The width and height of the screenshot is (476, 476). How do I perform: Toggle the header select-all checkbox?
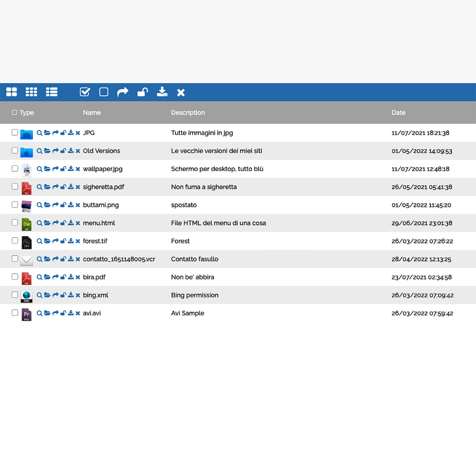coord(14,112)
